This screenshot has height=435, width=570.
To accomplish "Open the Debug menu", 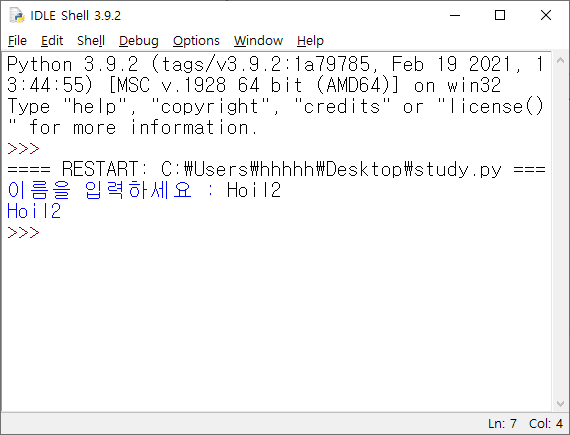I will tap(139, 40).
